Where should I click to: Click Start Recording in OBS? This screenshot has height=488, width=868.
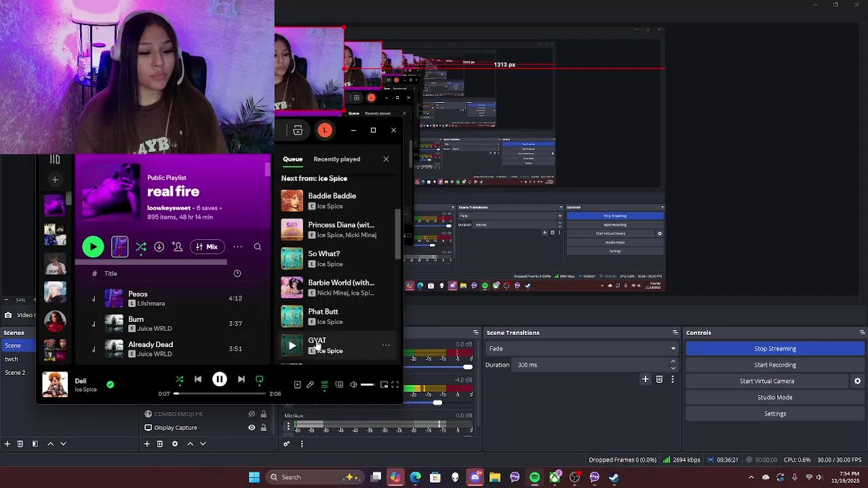pos(775,365)
